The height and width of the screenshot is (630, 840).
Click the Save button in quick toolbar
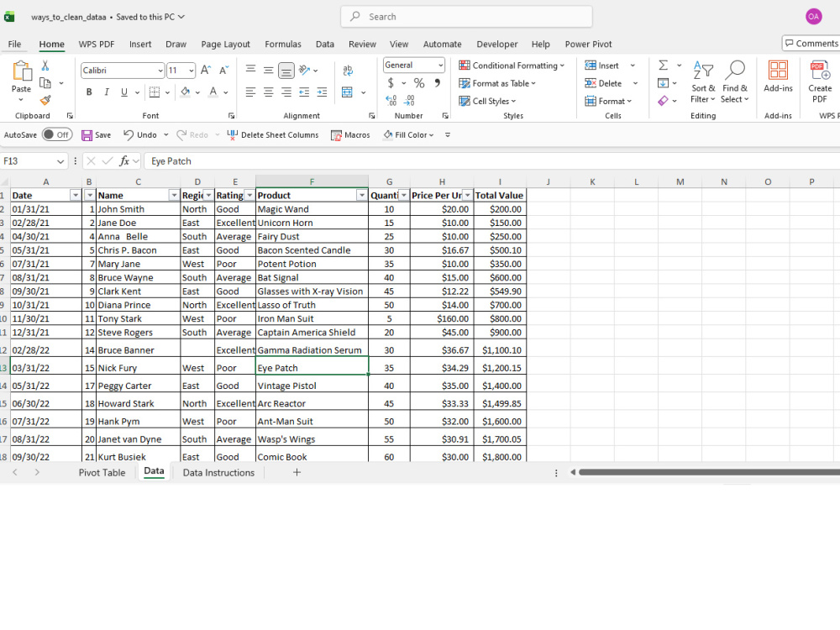[97, 135]
